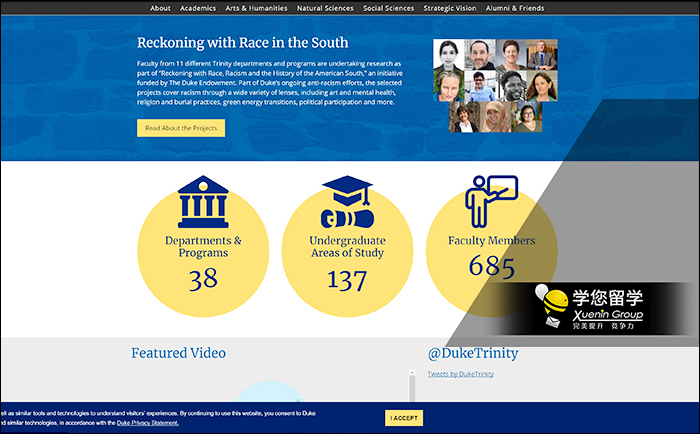Click the @DukeTrinity heading
Screen dimensions: 700x434
[x=473, y=353]
